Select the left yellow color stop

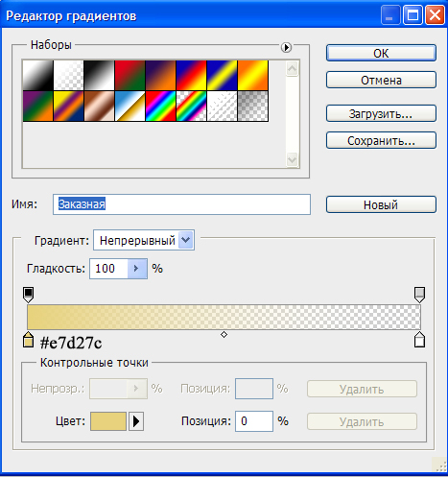(x=29, y=340)
